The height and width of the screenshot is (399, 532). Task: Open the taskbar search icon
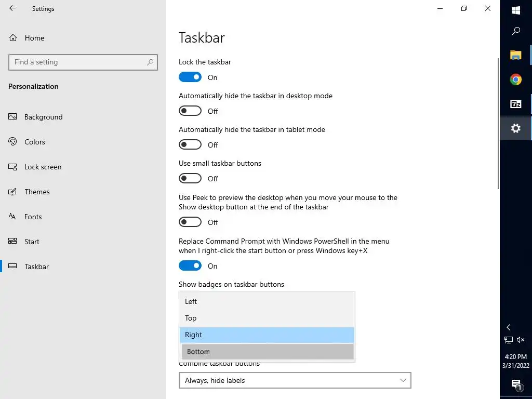pos(516,31)
